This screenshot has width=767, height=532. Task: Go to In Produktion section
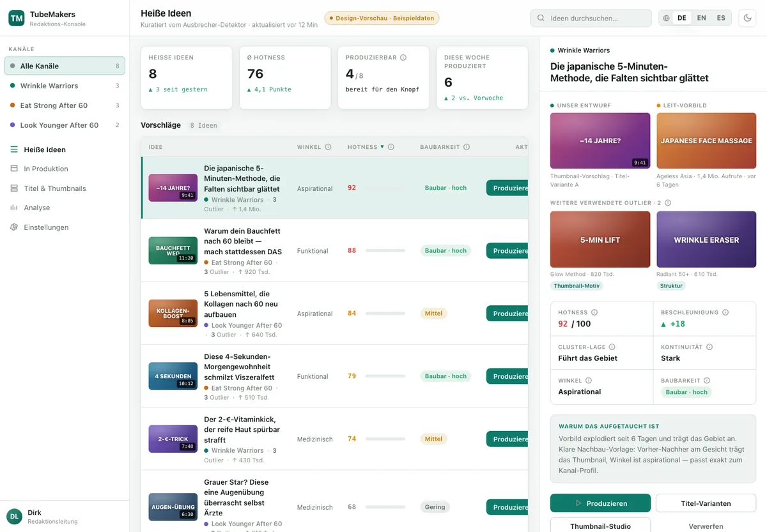pyautogui.click(x=65, y=169)
